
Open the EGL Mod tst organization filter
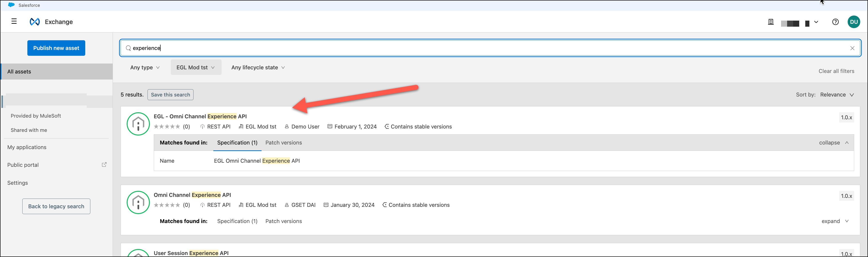(x=196, y=67)
